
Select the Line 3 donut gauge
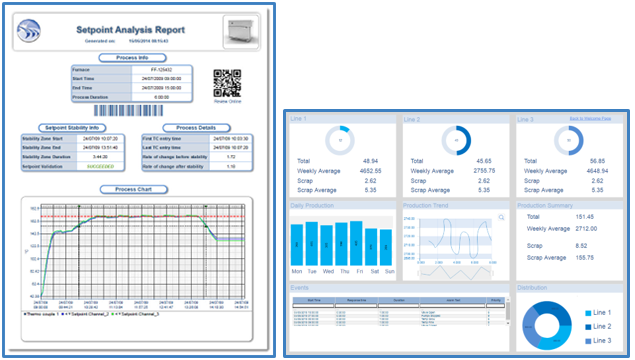click(569, 141)
